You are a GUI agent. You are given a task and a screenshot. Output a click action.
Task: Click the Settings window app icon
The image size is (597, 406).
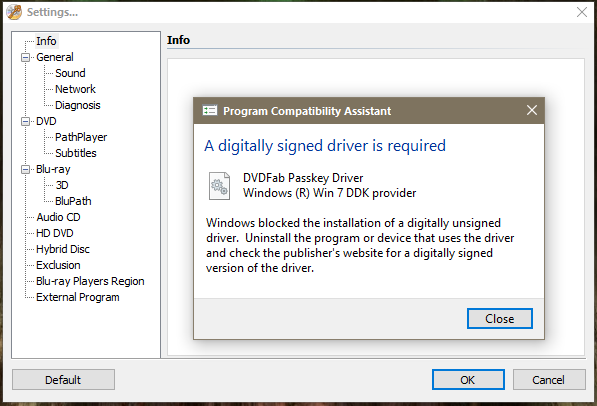click(x=14, y=12)
